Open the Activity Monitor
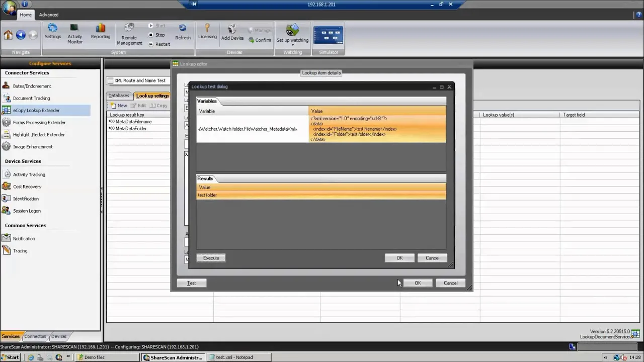The image size is (644, 362). pyautogui.click(x=75, y=33)
